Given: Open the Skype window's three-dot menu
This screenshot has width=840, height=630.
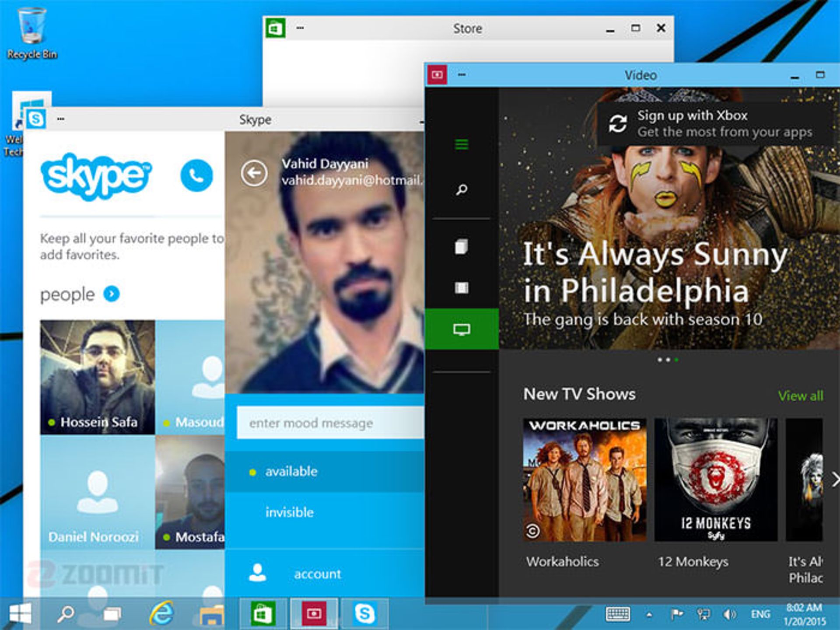Looking at the screenshot, I should (60, 119).
